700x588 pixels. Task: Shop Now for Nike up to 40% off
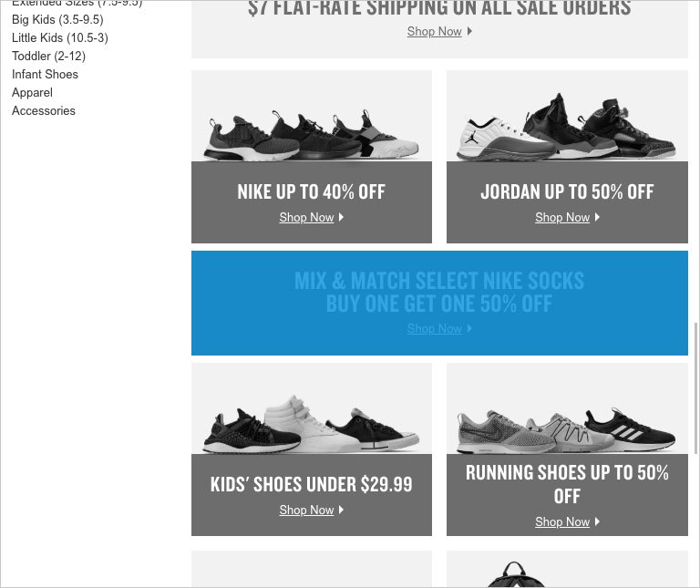pyautogui.click(x=306, y=218)
